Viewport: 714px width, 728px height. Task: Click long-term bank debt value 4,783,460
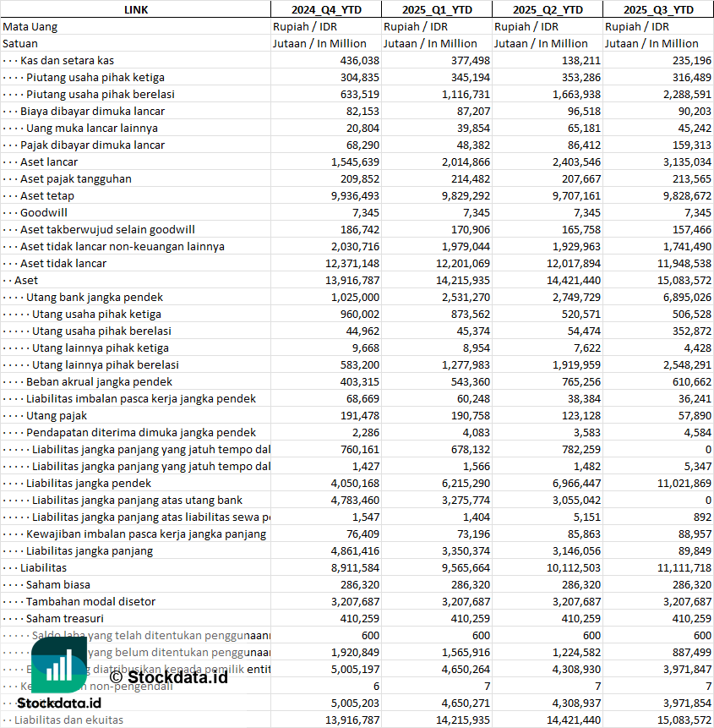click(355, 501)
